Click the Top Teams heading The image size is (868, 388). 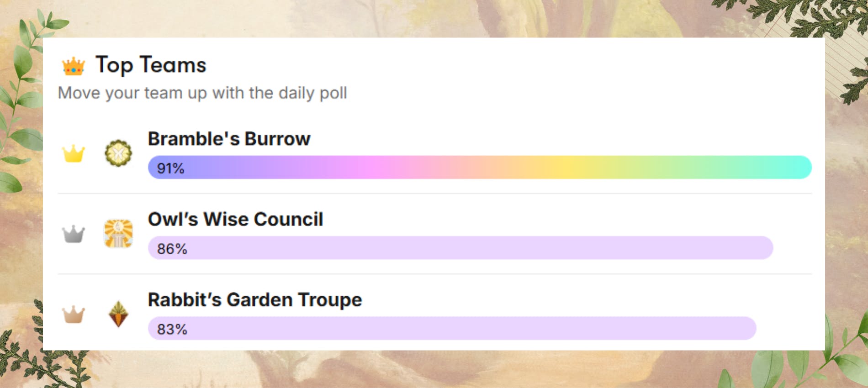pos(151,65)
